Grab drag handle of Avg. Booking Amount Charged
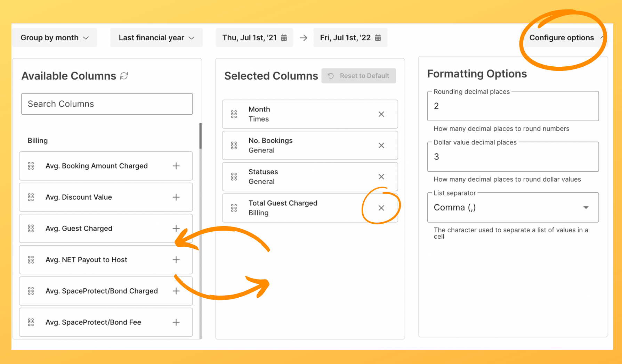The height and width of the screenshot is (364, 622). click(31, 166)
